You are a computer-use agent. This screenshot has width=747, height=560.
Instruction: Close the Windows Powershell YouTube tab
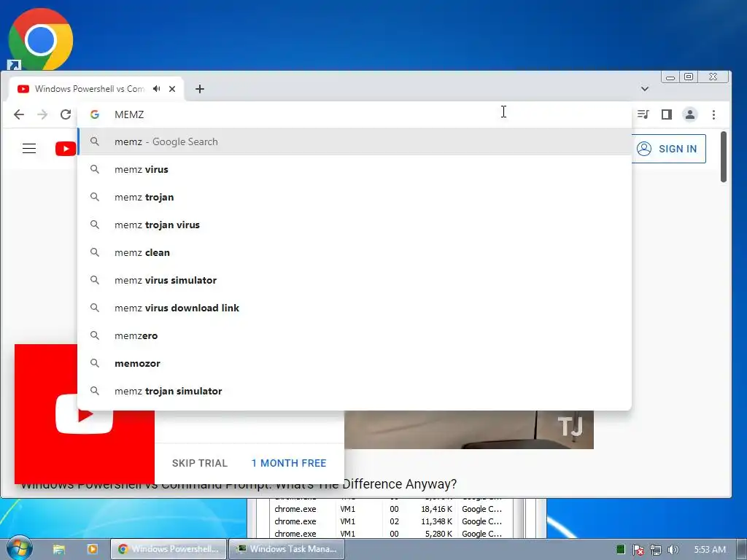pyautogui.click(x=172, y=88)
